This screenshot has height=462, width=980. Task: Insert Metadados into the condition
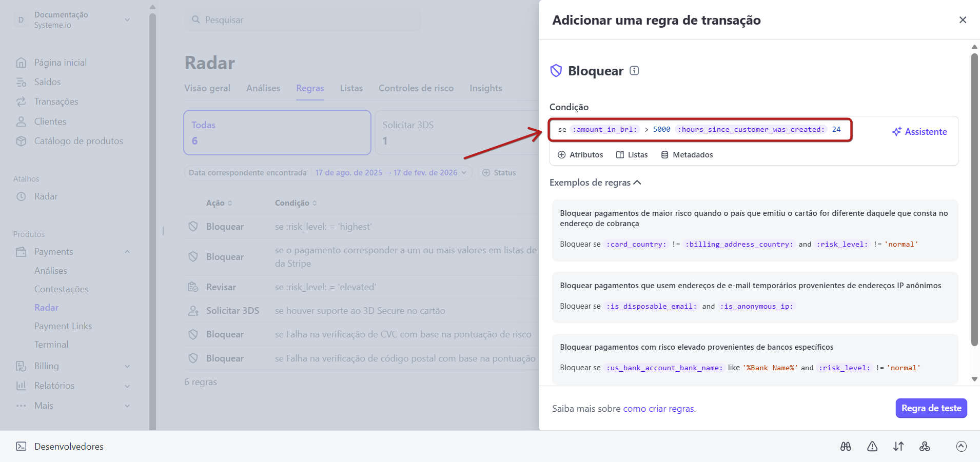(x=687, y=155)
